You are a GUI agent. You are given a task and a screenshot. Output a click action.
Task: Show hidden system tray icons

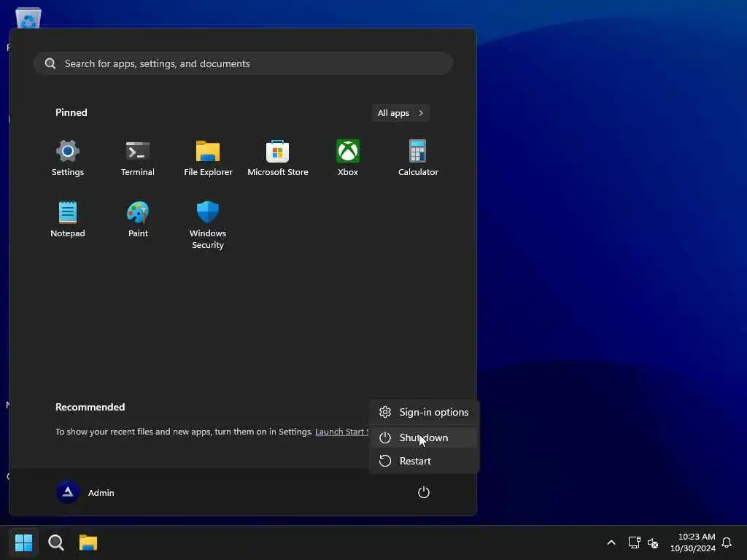(x=611, y=542)
